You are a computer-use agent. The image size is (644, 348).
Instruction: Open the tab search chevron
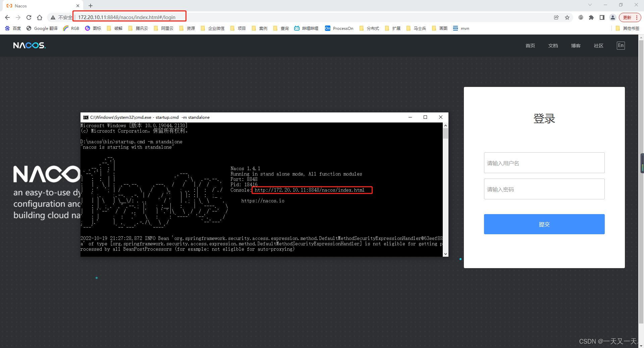click(590, 5)
